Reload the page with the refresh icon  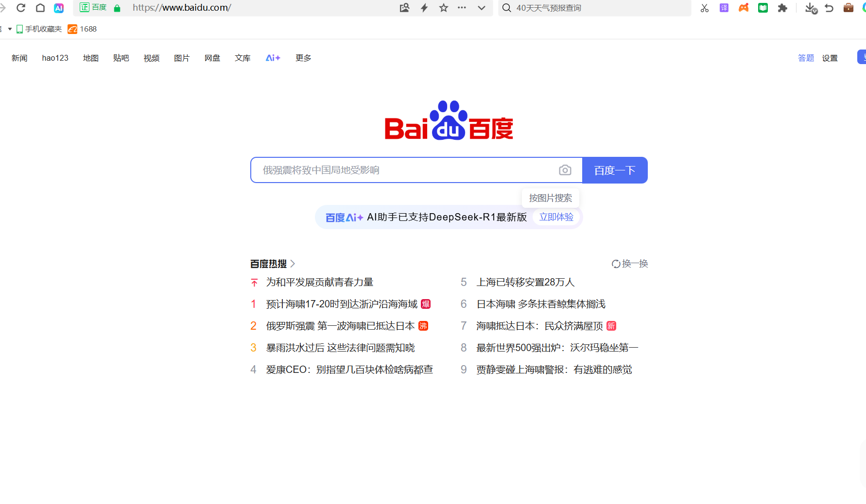click(21, 8)
